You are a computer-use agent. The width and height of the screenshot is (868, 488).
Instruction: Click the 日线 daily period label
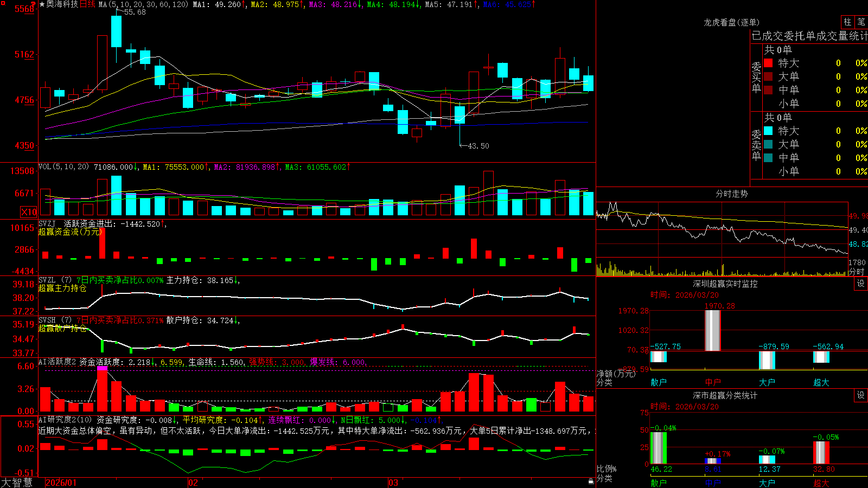click(x=87, y=4)
